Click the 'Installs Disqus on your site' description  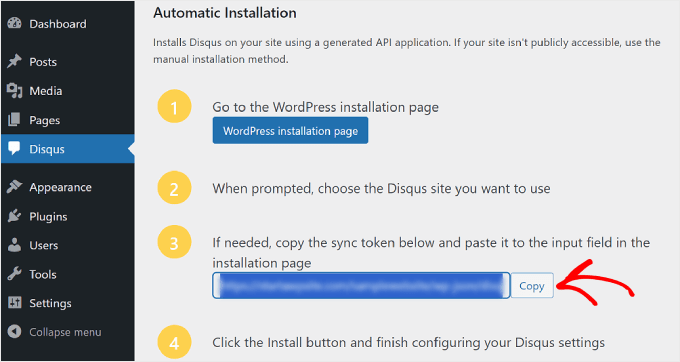click(x=407, y=51)
